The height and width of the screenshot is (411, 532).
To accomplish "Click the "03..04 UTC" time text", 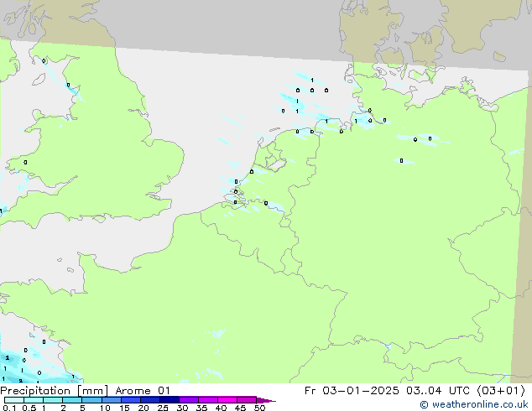I will click(438, 391).
